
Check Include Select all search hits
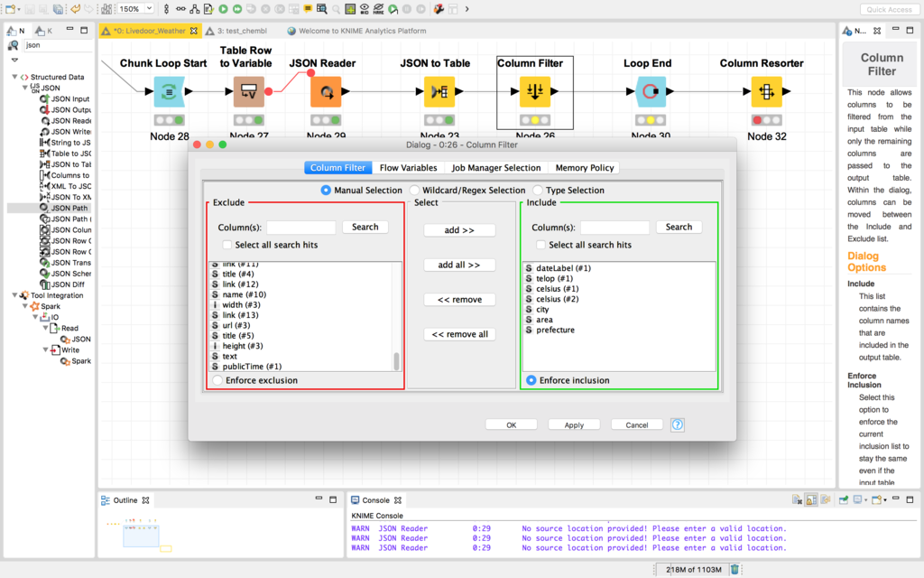pos(541,245)
